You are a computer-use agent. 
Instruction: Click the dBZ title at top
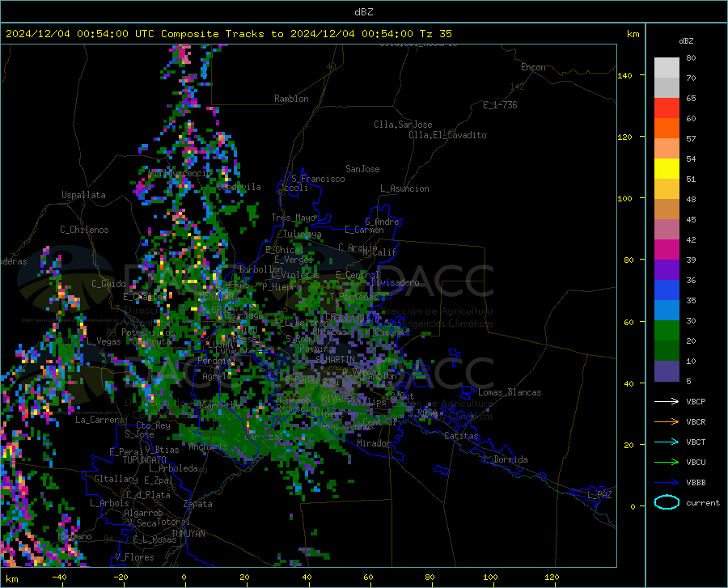point(364,12)
